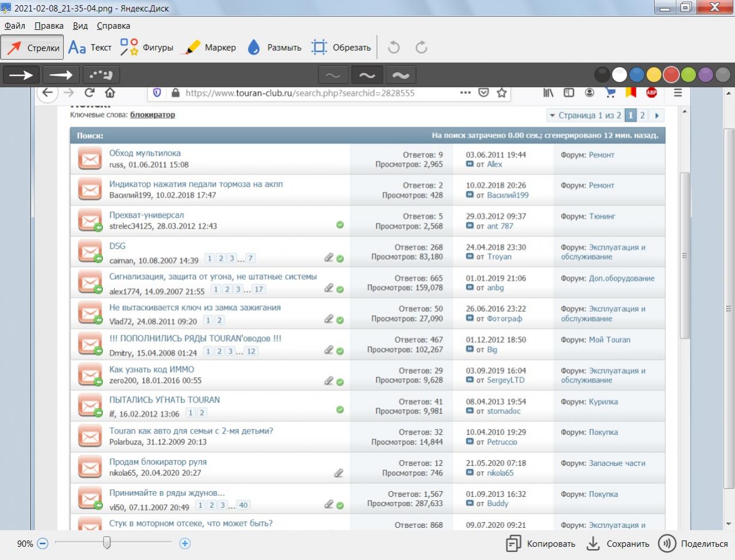735x560 pixels.
Task: Pick the yellow color swatch
Action: tap(653, 75)
